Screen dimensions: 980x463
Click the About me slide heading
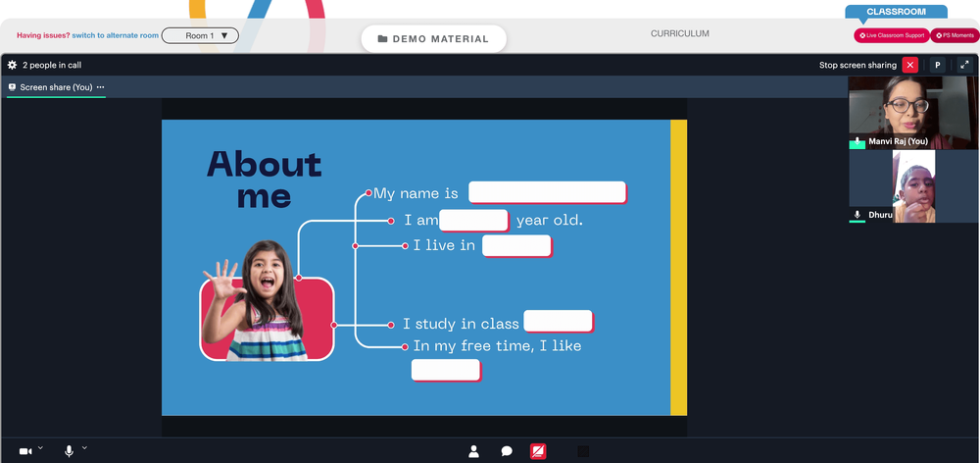[x=264, y=179]
